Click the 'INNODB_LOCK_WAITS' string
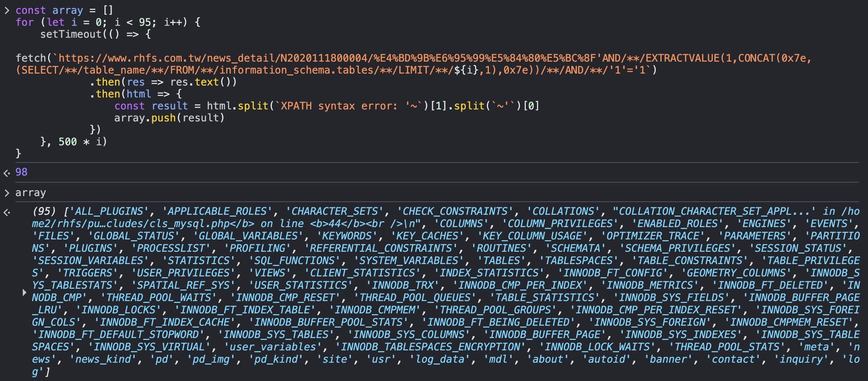Image resolution: width=868 pixels, height=381 pixels. [597, 347]
